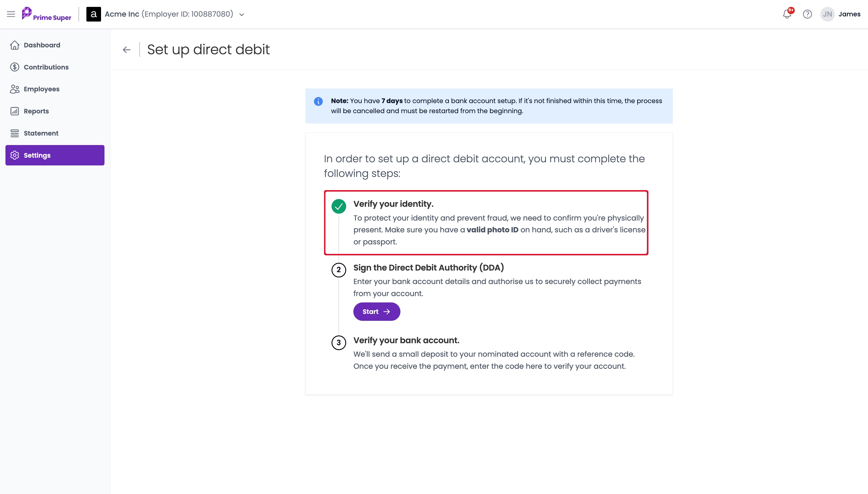Click the Prime Super logo
The image size is (868, 494).
coord(46,14)
